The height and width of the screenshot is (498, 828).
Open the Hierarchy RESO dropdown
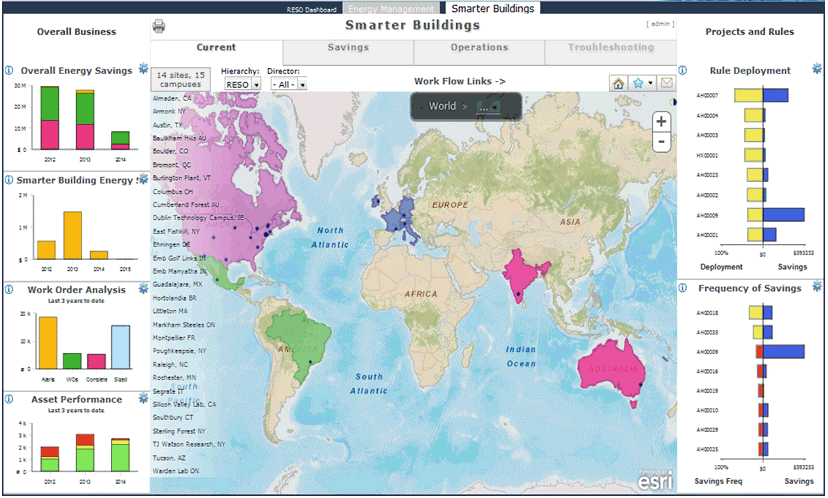[242, 84]
